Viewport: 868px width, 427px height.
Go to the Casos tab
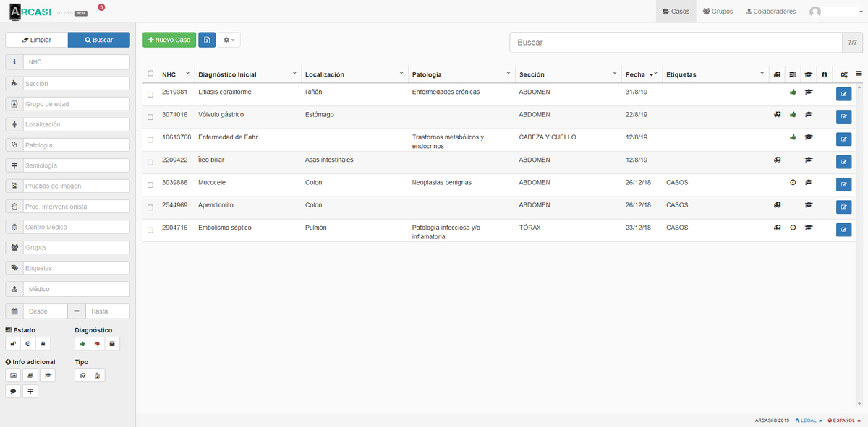676,12
